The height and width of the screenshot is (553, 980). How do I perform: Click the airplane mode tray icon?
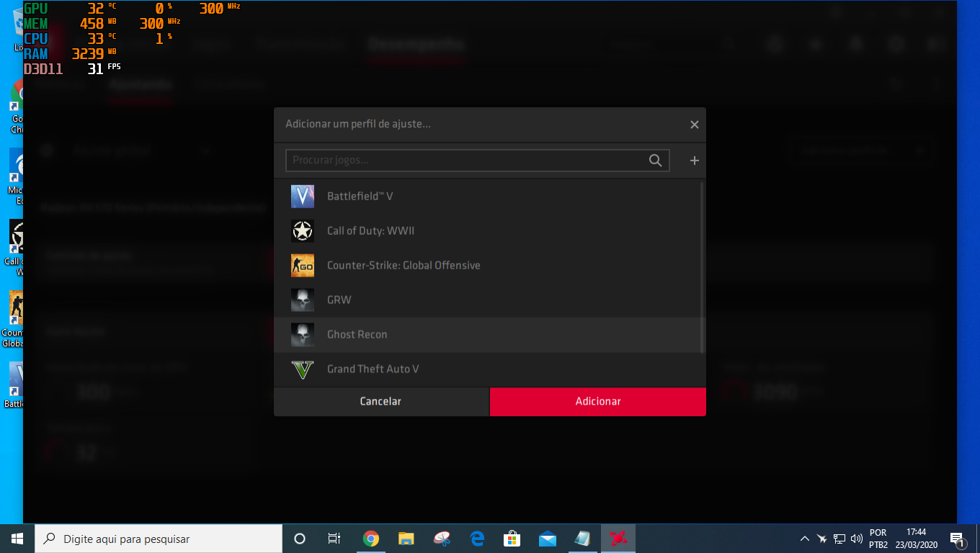pos(822,539)
